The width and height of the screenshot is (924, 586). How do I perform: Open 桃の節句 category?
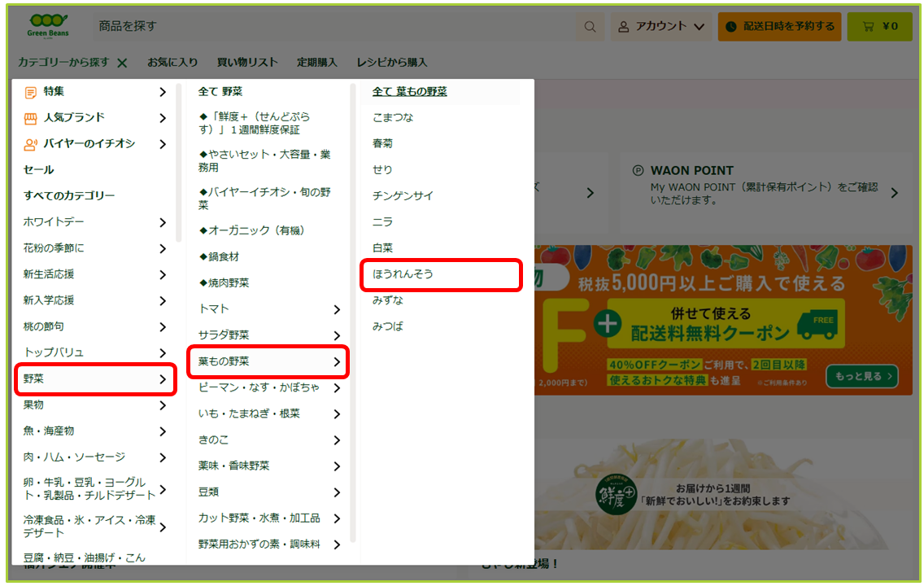click(x=95, y=326)
